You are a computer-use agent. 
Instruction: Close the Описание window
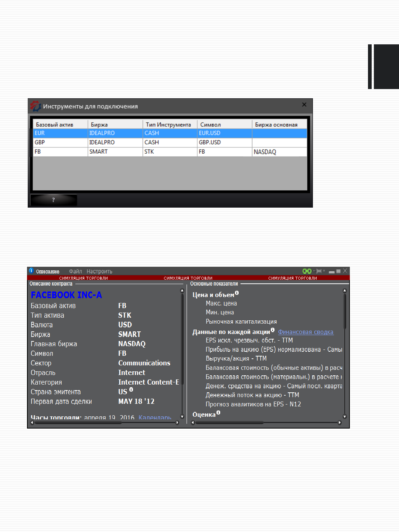[x=345, y=271]
